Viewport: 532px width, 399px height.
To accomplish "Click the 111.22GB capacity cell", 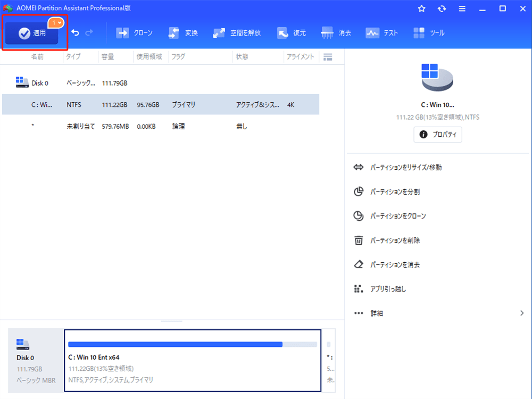I will (x=115, y=105).
